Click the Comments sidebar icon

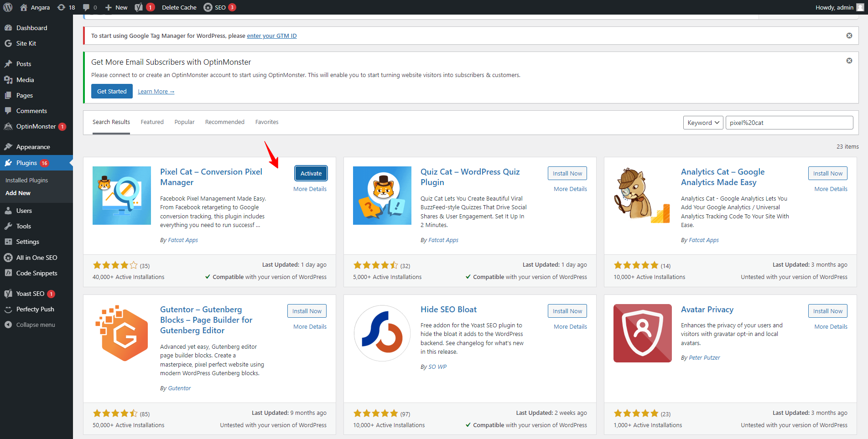[x=8, y=111]
